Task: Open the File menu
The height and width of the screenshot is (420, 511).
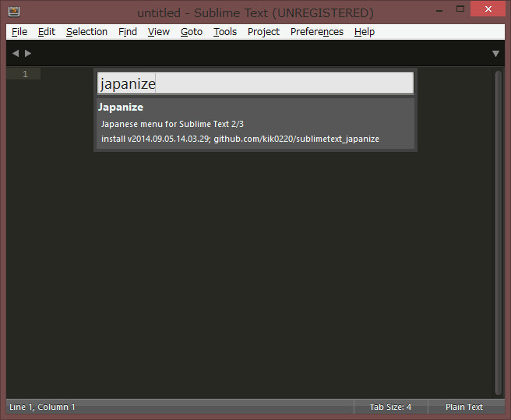Action: pos(19,32)
